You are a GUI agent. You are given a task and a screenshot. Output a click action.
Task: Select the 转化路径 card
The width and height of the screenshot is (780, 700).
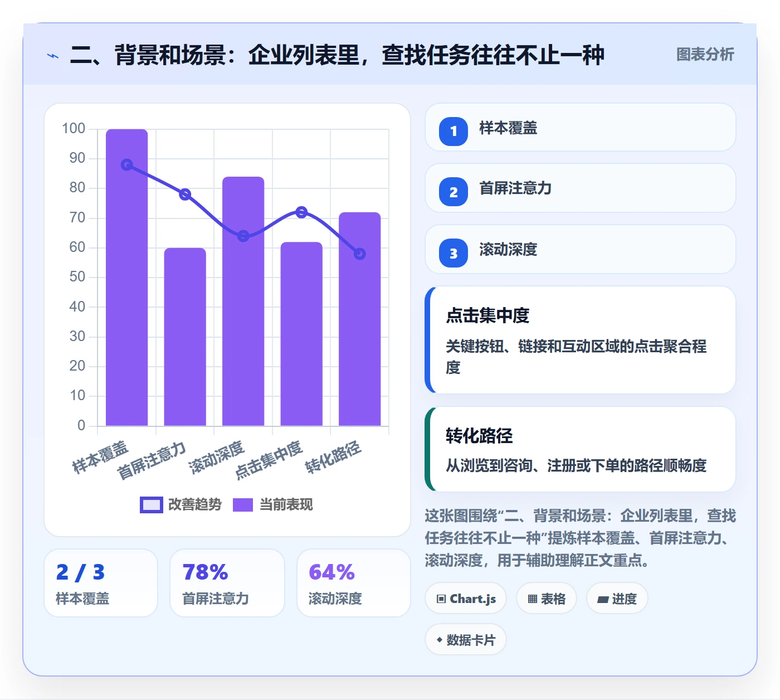tap(580, 449)
